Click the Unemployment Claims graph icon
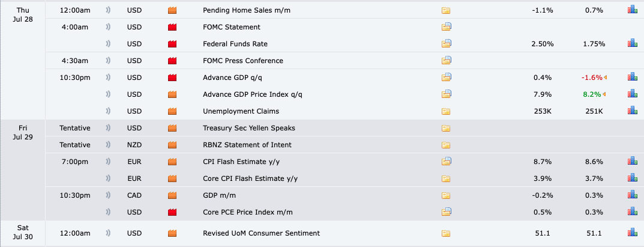644x247 pixels. pyautogui.click(x=631, y=111)
